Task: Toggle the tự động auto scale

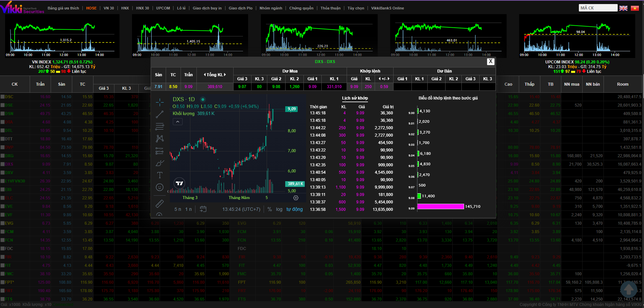Action: coord(295,209)
